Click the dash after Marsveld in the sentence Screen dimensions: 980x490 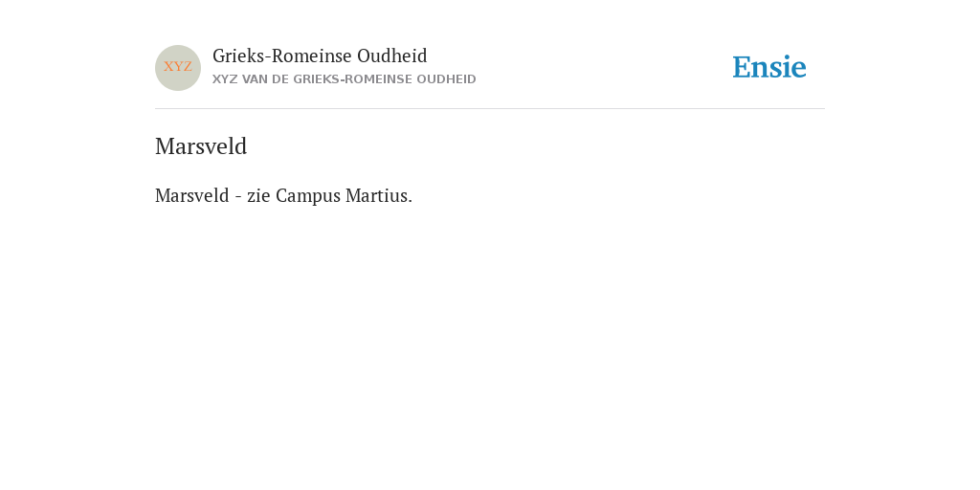[x=238, y=197]
